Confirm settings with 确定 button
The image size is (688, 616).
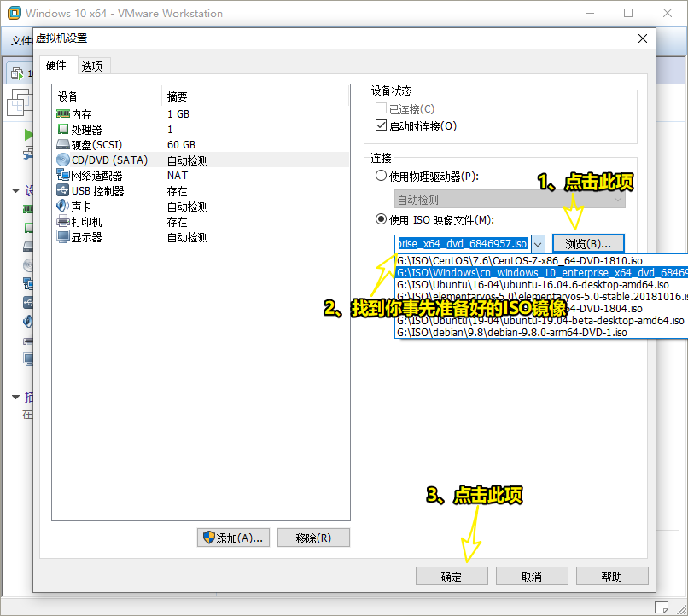coord(452,577)
